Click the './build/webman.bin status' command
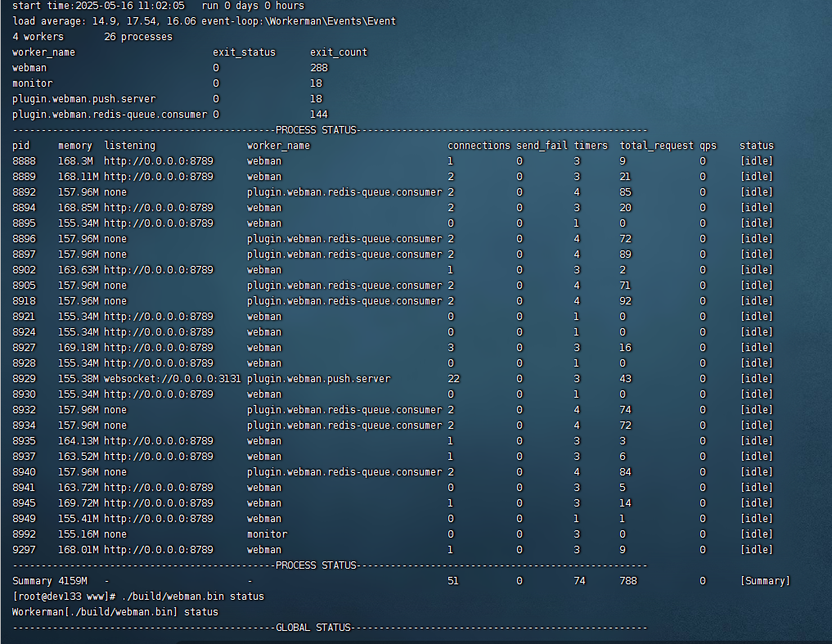The height and width of the screenshot is (644, 832). [x=192, y=597]
